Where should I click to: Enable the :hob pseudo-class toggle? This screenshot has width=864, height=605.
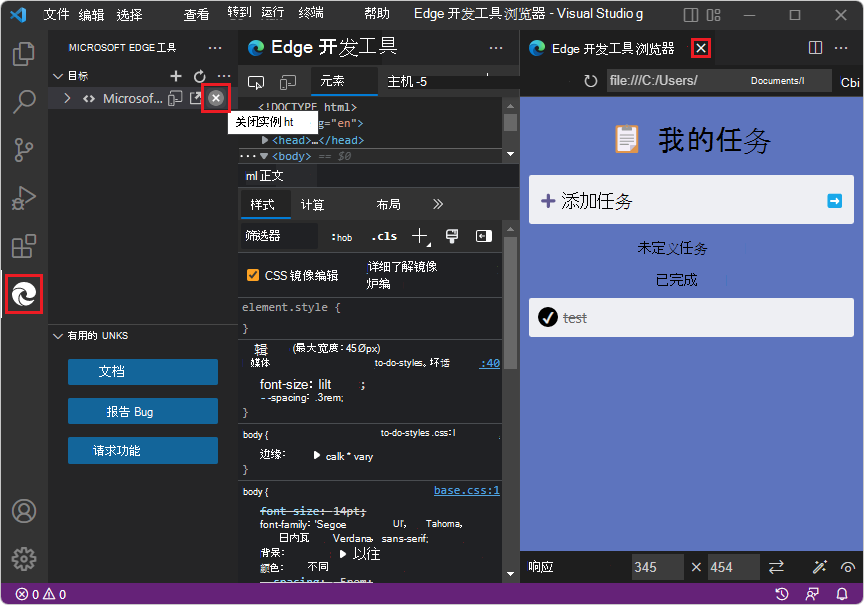(341, 236)
